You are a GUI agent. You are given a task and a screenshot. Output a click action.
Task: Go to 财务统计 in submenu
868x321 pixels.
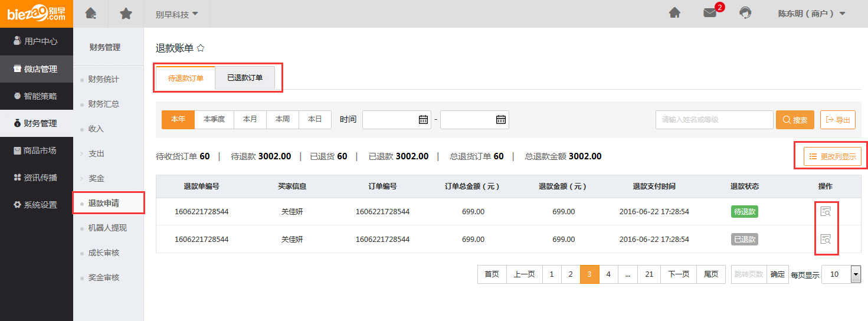pyautogui.click(x=103, y=79)
